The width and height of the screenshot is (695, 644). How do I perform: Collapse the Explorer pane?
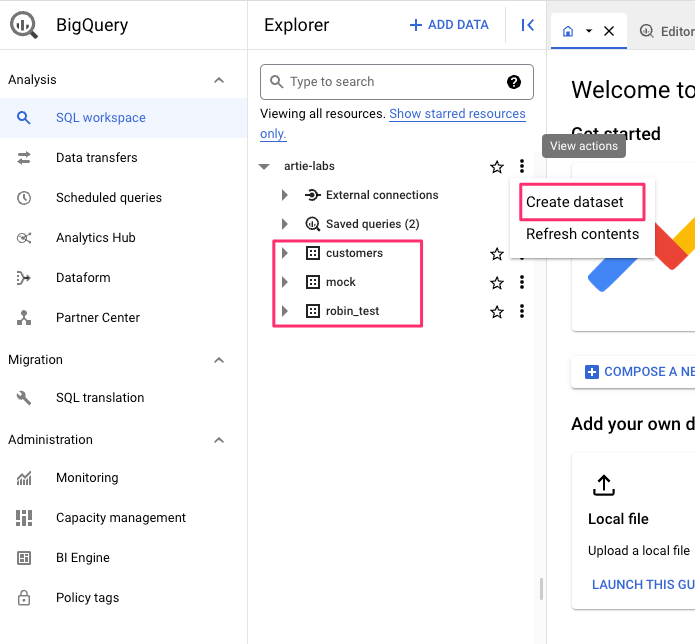(527, 25)
